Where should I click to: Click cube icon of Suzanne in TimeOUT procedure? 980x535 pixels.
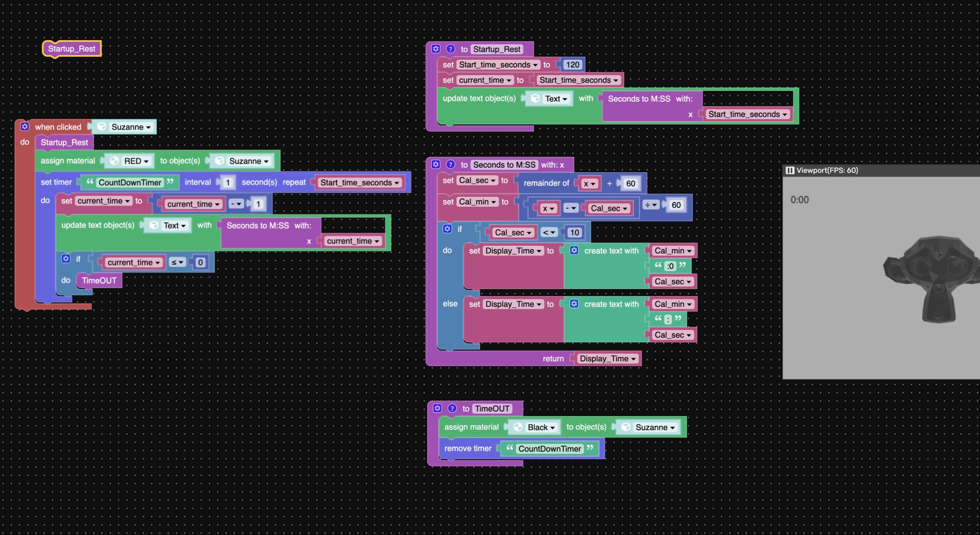(626, 427)
